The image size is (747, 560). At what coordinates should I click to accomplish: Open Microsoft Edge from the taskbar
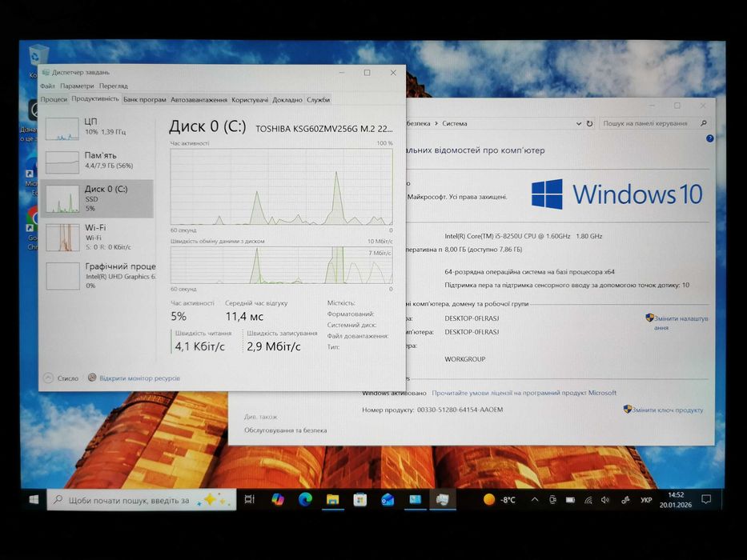[305, 499]
